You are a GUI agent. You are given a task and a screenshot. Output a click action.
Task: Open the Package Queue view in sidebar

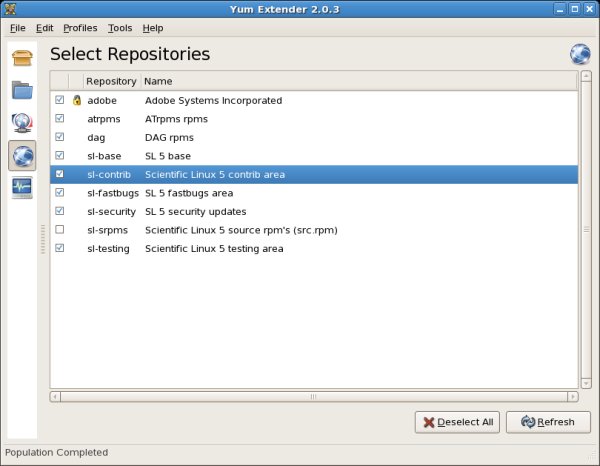[22, 123]
